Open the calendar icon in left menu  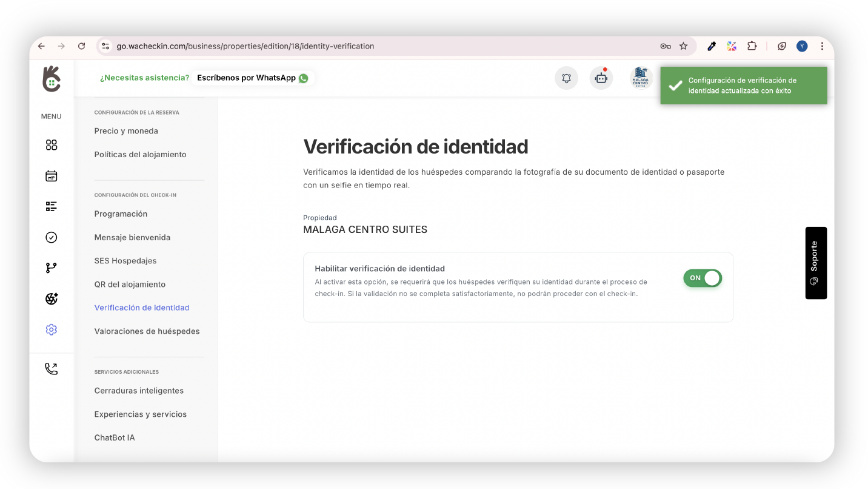pos(52,176)
